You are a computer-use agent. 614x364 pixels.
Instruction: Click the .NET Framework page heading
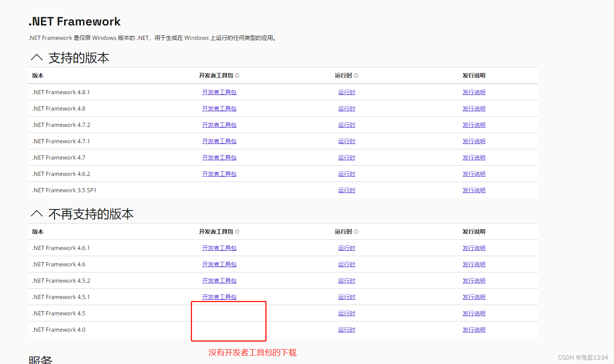(75, 22)
